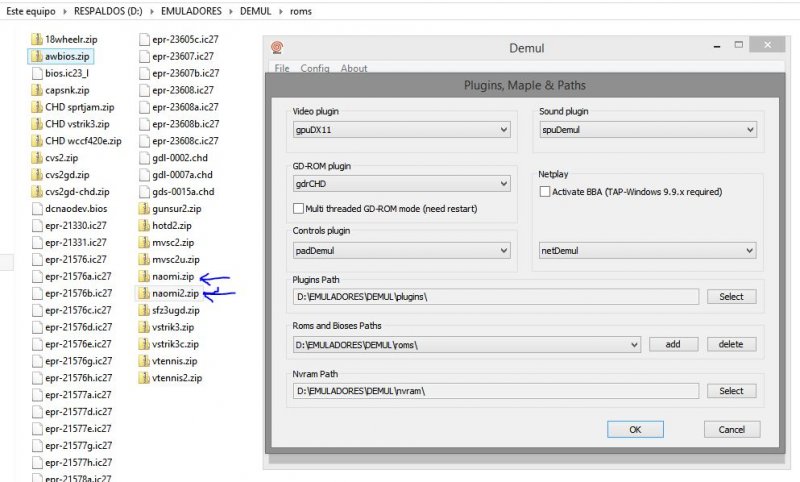Select the vtennis.zip archive icon

click(x=144, y=361)
